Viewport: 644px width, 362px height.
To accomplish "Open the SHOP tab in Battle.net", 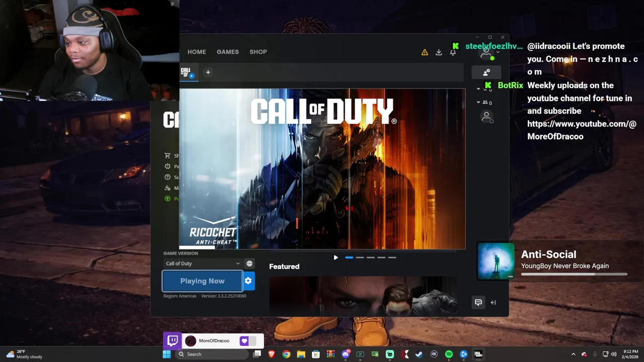I will (258, 52).
